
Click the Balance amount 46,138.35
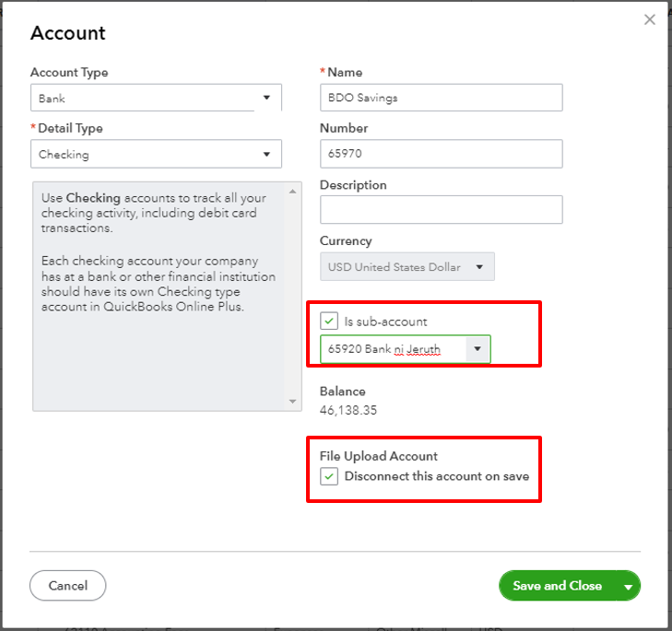(x=348, y=410)
